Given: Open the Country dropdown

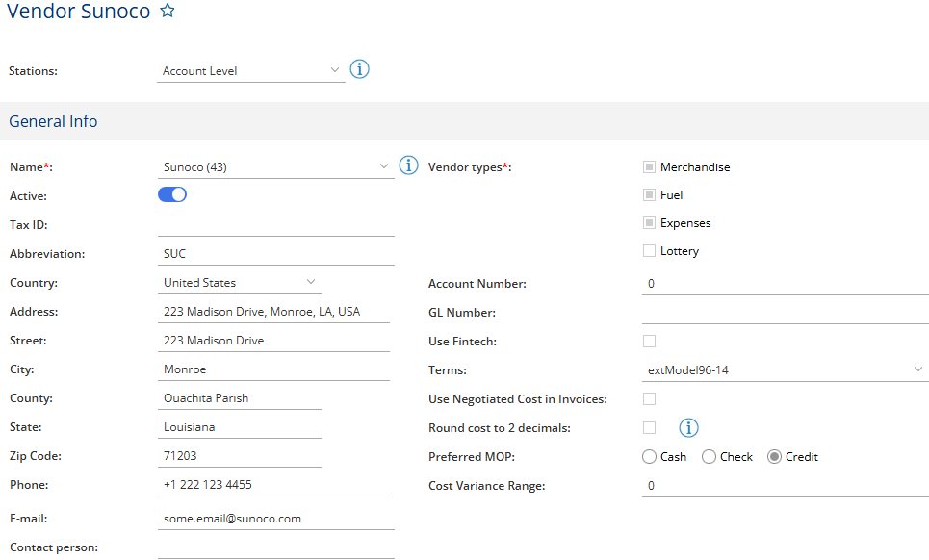Looking at the screenshot, I should [239, 283].
